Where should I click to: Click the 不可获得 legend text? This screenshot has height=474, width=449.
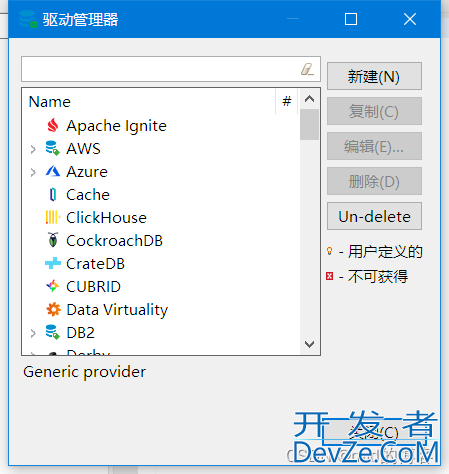pyautogui.click(x=378, y=276)
